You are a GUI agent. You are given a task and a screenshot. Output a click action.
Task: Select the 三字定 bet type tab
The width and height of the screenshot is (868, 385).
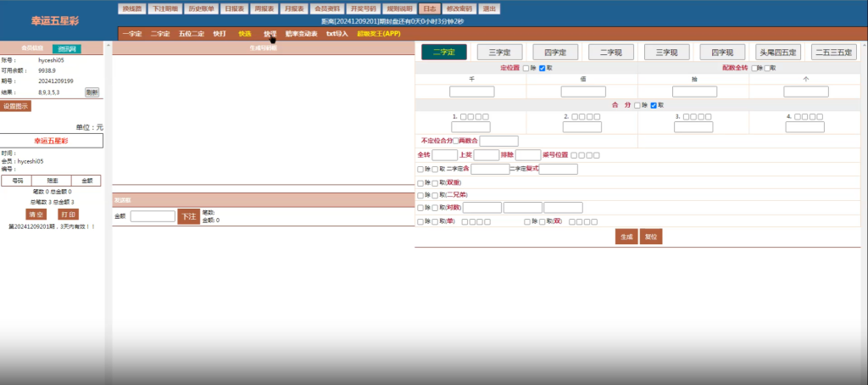tap(499, 52)
